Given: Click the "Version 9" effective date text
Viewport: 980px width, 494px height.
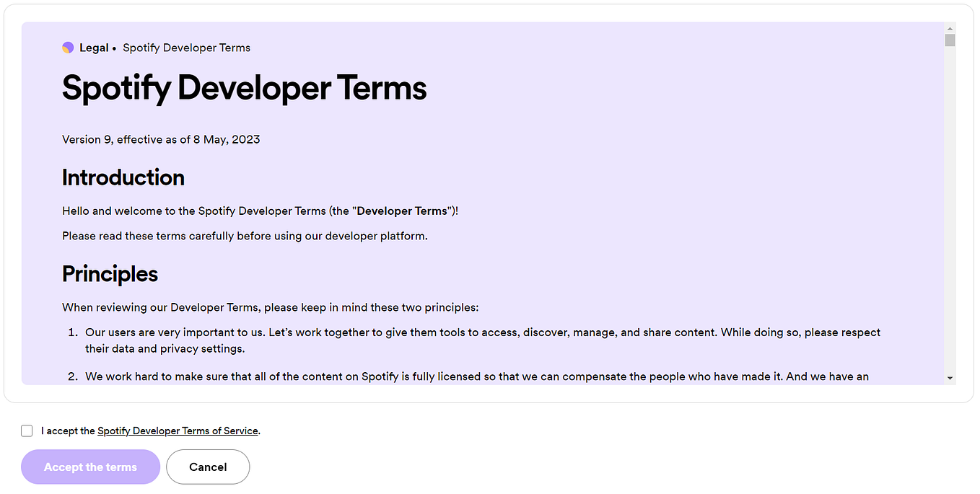Looking at the screenshot, I should pos(161,139).
